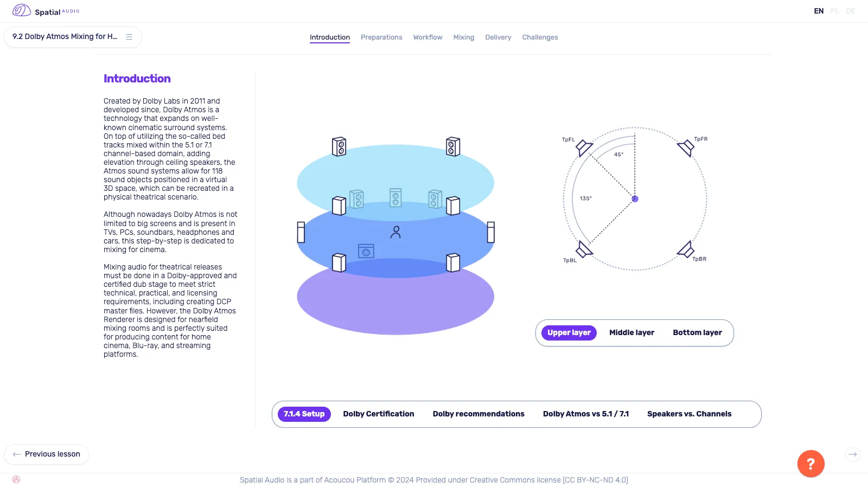Viewport: 868px width, 488px height.
Task: Switch to Bottom layer view
Action: pyautogui.click(x=697, y=333)
